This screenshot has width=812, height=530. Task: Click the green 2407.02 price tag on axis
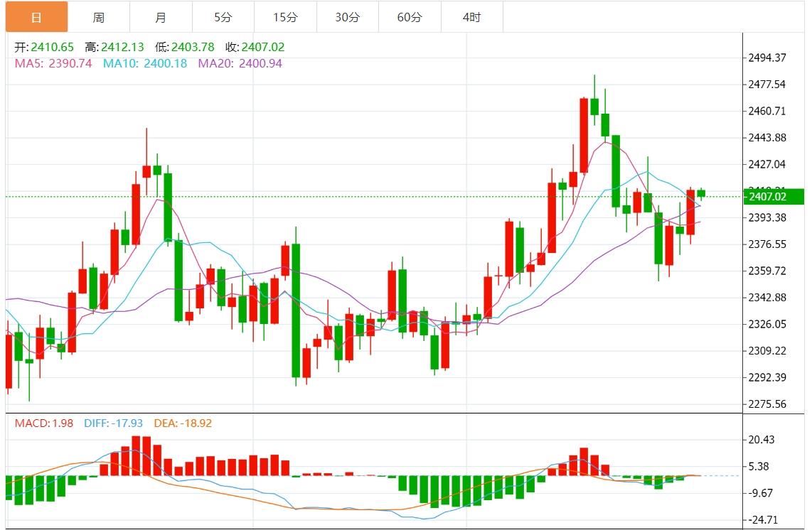click(x=766, y=197)
